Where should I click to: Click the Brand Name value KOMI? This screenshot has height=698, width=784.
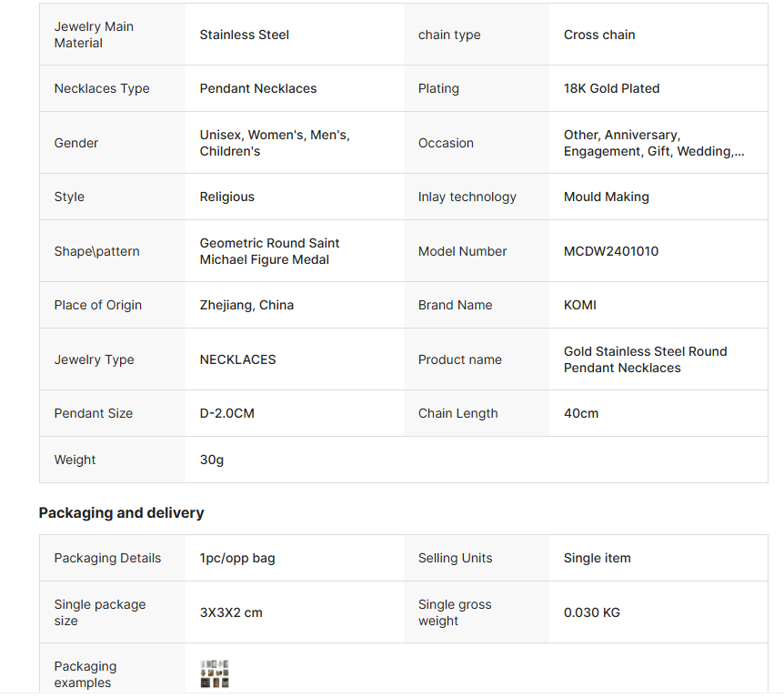pos(580,305)
